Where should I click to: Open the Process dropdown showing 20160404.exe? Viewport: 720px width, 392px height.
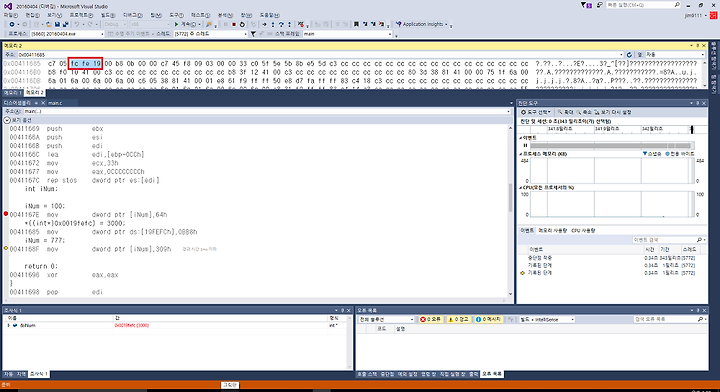(x=68, y=34)
